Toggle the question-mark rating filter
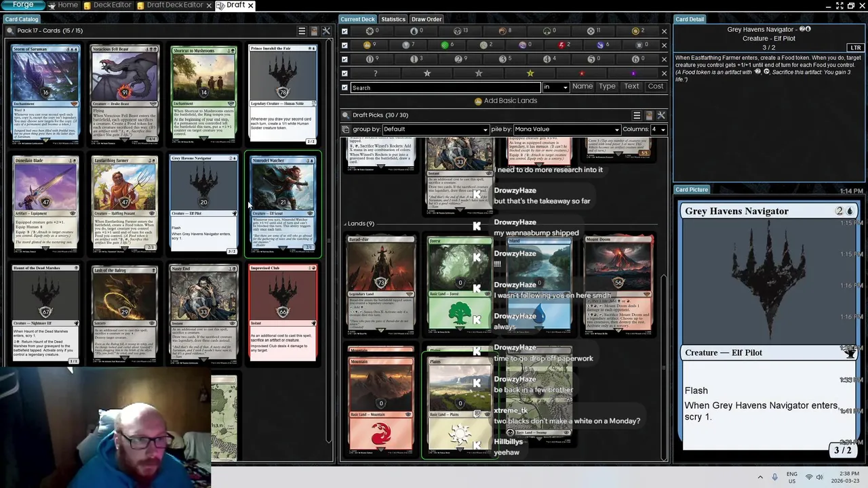 tap(376, 73)
